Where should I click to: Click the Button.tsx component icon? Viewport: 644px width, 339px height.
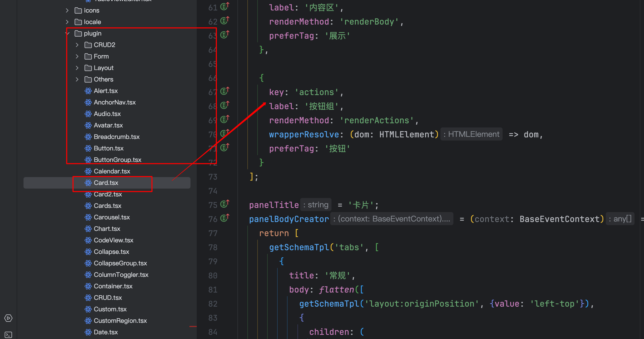click(x=88, y=148)
